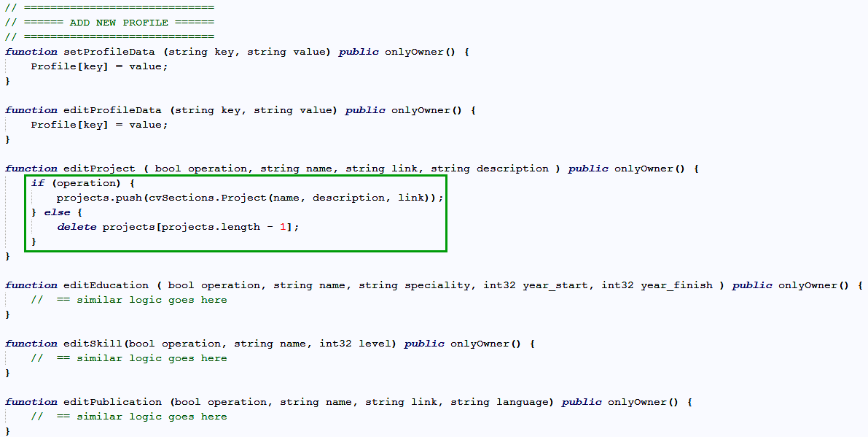
Task: Click the "language" parameter in editPublication
Action: (x=523, y=402)
